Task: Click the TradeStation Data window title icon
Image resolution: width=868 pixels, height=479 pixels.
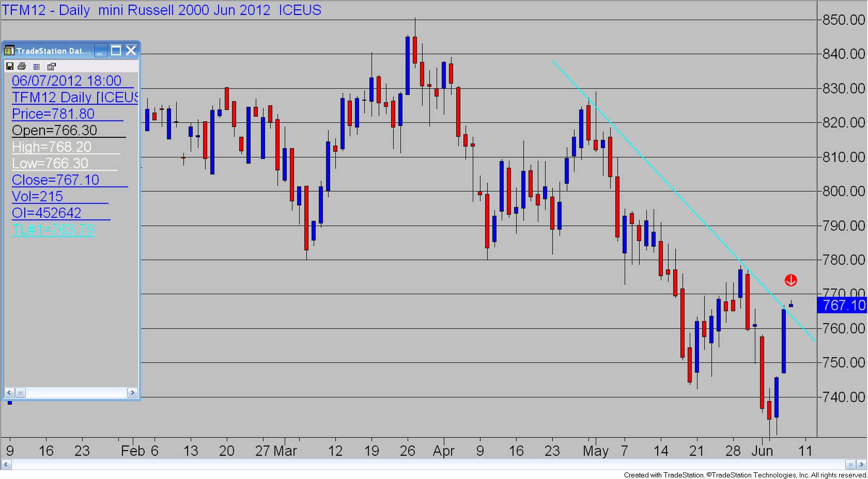Action: (9, 50)
